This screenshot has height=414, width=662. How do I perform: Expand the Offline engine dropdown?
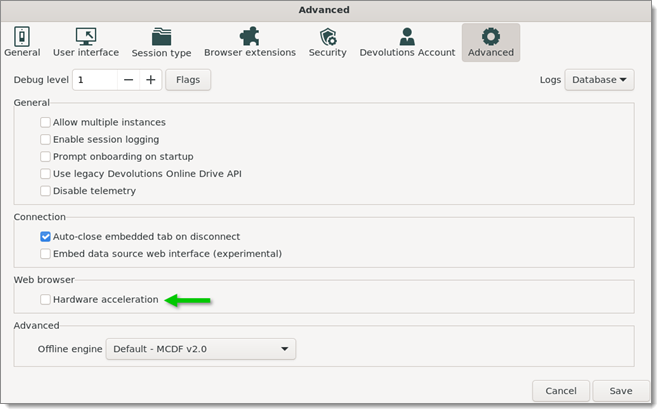click(x=201, y=349)
